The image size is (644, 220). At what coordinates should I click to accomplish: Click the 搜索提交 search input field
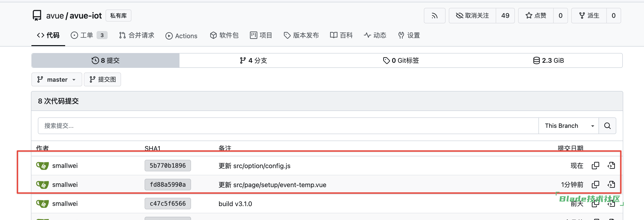(288, 126)
